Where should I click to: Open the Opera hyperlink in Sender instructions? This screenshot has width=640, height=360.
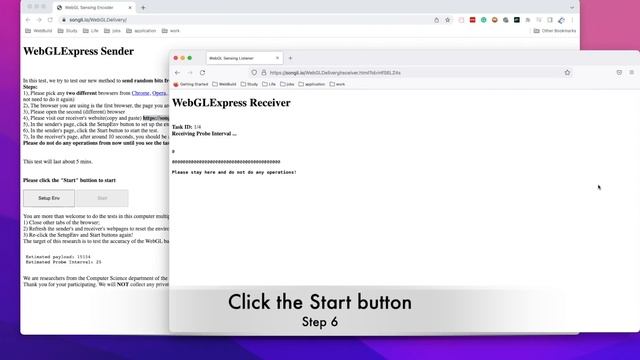pyautogui.click(x=159, y=93)
